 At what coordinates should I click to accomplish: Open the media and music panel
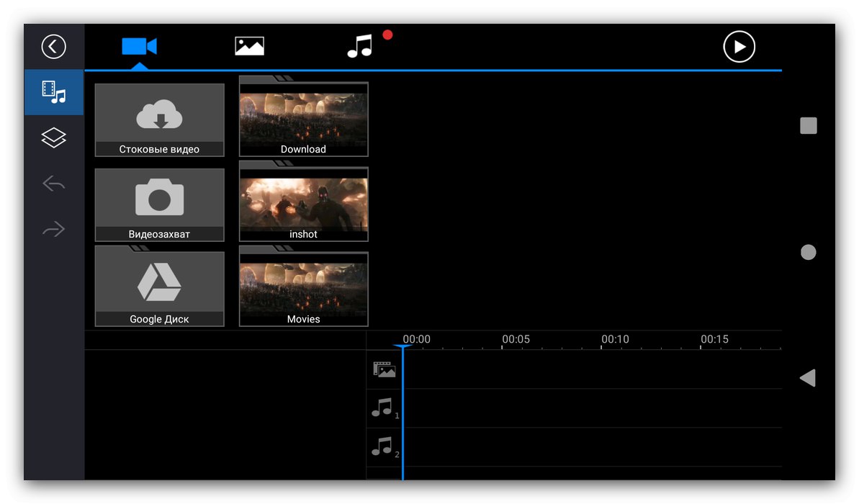click(54, 92)
